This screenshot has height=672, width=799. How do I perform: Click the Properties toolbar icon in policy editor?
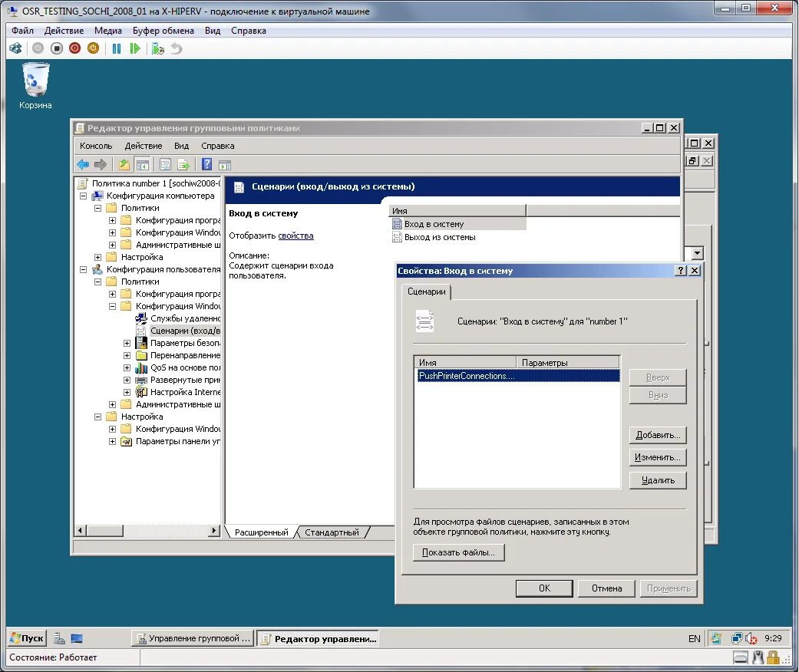[x=165, y=165]
